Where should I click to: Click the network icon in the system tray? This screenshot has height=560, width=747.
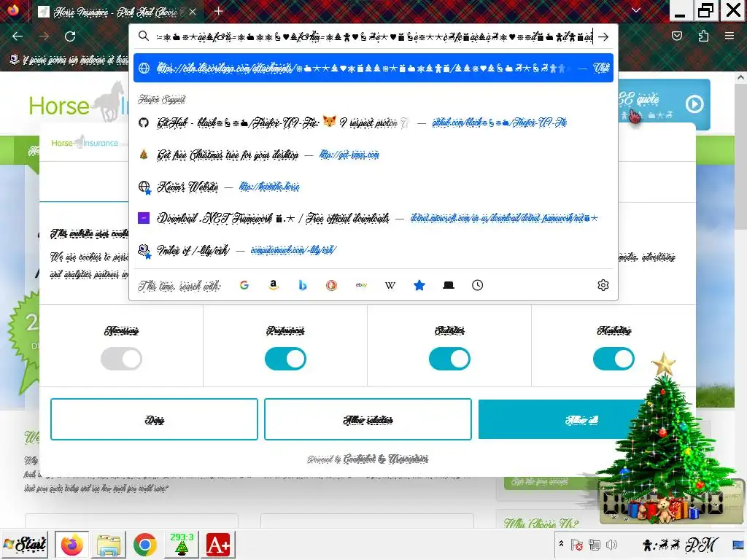(x=594, y=544)
